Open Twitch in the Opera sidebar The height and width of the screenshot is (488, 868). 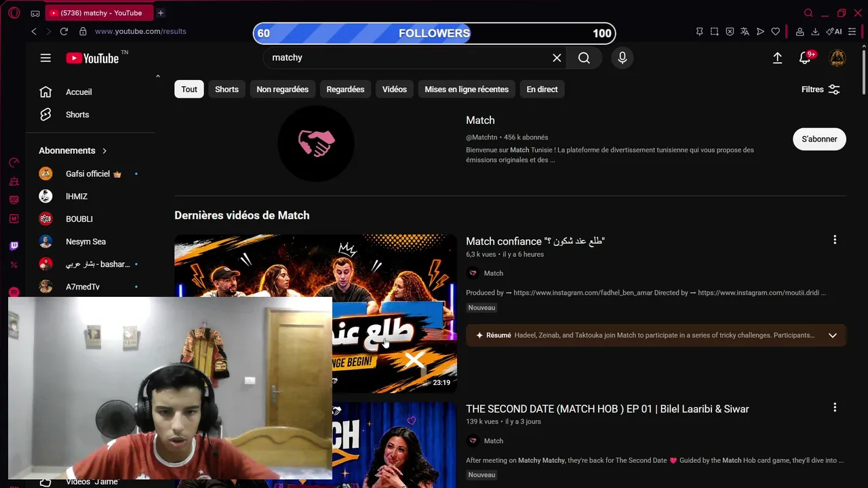[14, 245]
